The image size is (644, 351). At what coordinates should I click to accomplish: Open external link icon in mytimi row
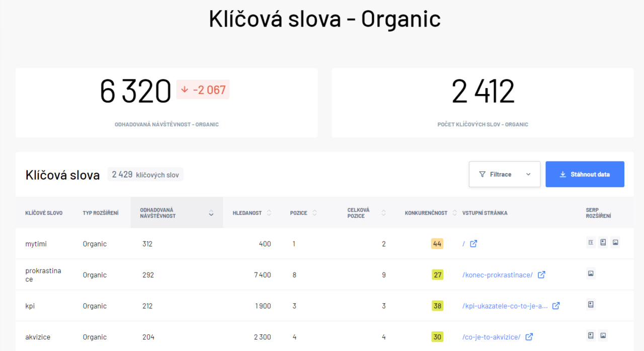[473, 244]
